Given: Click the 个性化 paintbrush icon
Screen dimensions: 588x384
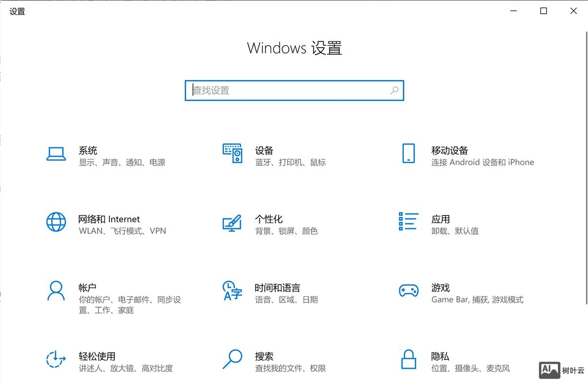Looking at the screenshot, I should pyautogui.click(x=232, y=222).
